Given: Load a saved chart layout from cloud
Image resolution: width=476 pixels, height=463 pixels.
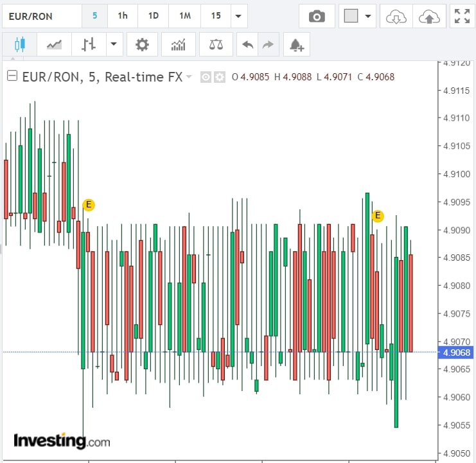Looking at the screenshot, I should pos(396,17).
